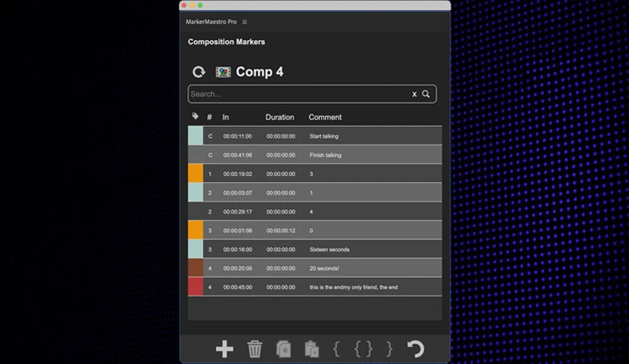Image resolution: width=629 pixels, height=364 pixels.
Task: Sort markers by the Duration column header
Action: (280, 117)
